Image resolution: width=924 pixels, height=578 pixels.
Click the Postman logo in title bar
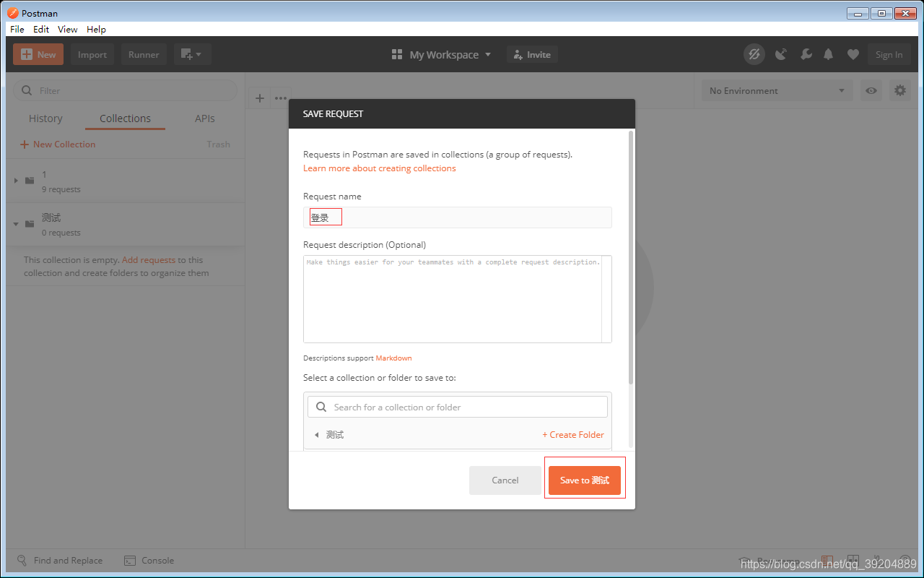click(x=12, y=13)
